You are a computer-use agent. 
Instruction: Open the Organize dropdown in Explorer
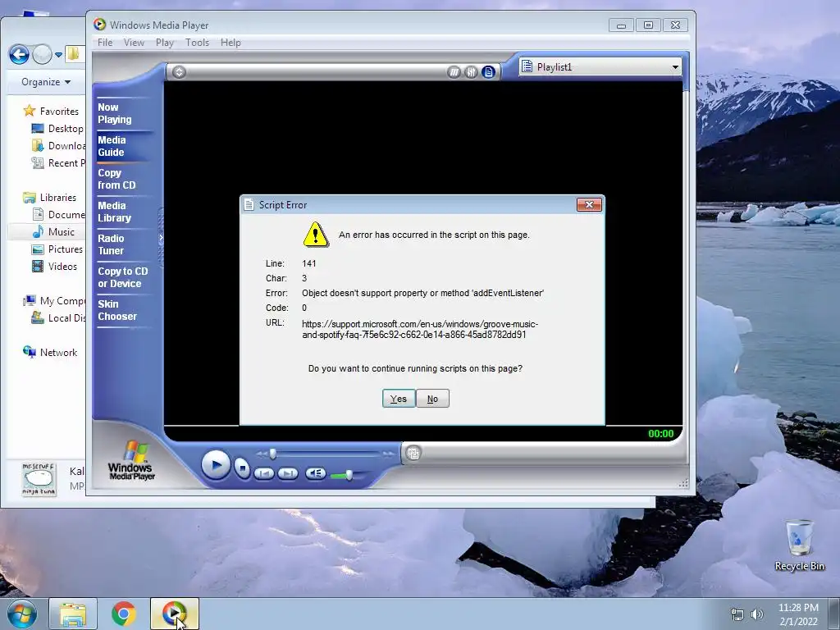pyautogui.click(x=46, y=82)
